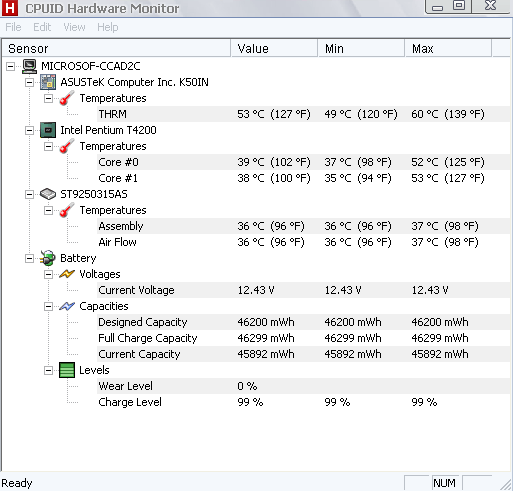Click THRM current value 53 °C (127 °F)
Screen dimensions: 513x491
point(274,114)
